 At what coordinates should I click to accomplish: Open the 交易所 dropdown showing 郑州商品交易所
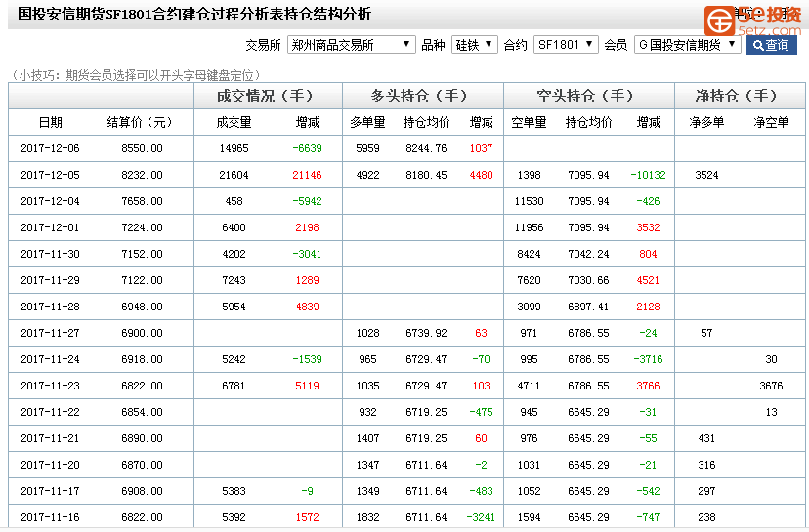point(352,45)
